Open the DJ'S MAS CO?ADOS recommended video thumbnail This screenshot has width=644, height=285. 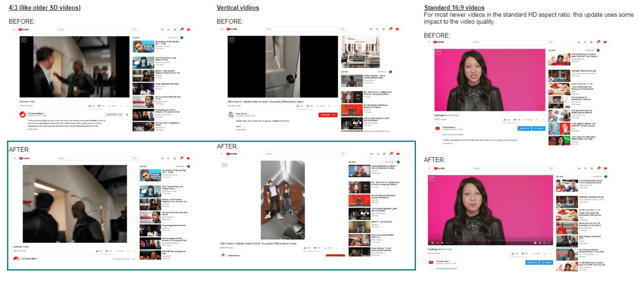pos(353,123)
